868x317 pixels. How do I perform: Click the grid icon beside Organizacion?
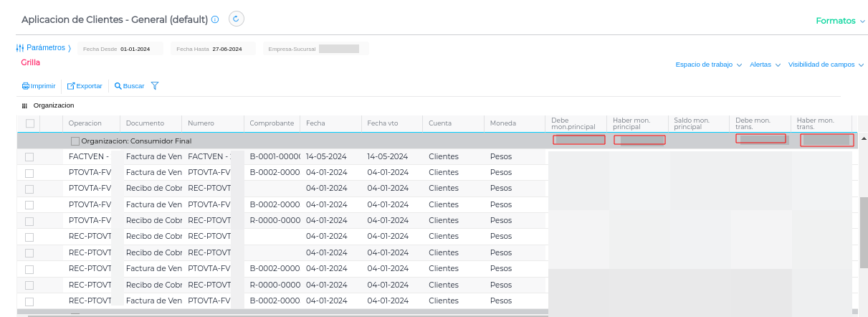[24, 105]
